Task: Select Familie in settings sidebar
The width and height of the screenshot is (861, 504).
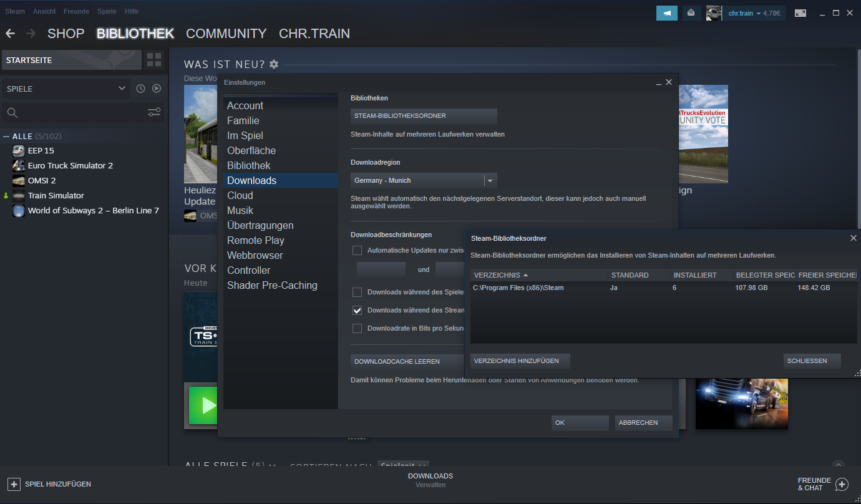Action: click(281, 120)
